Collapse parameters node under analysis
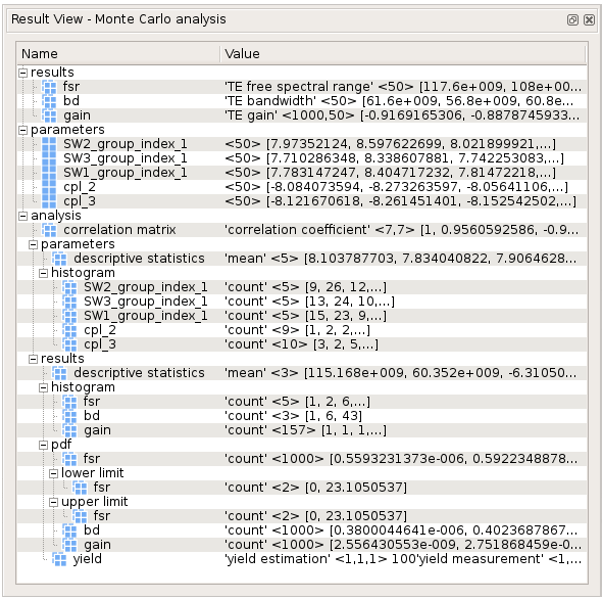This screenshot has width=605, height=599. click(34, 244)
